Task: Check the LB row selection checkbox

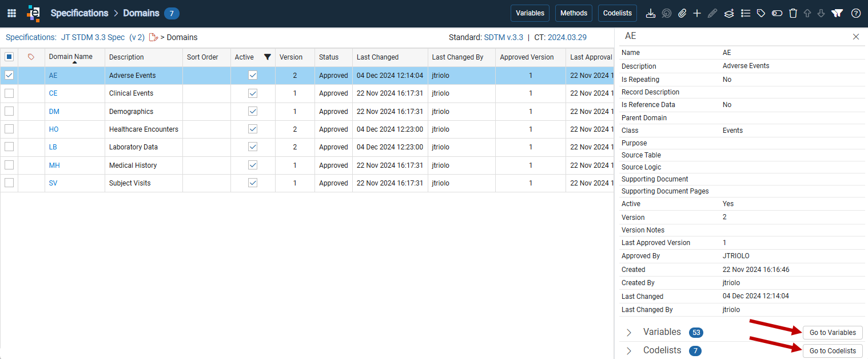Action: click(x=9, y=147)
